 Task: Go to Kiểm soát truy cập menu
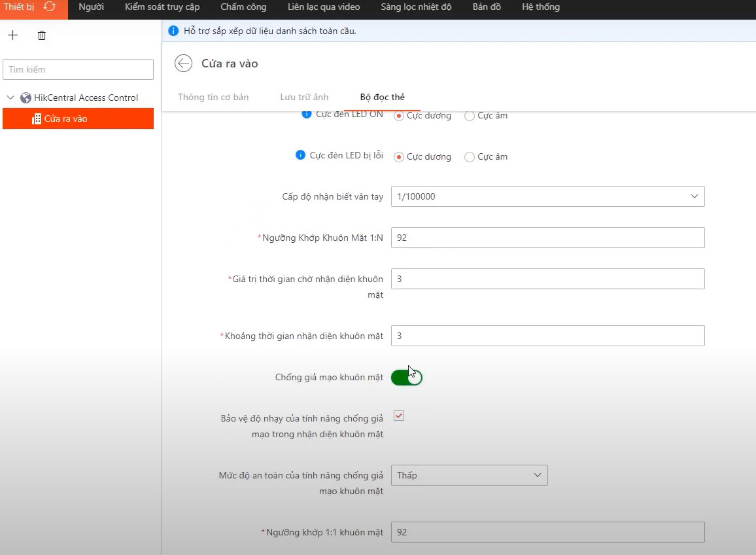click(x=162, y=7)
